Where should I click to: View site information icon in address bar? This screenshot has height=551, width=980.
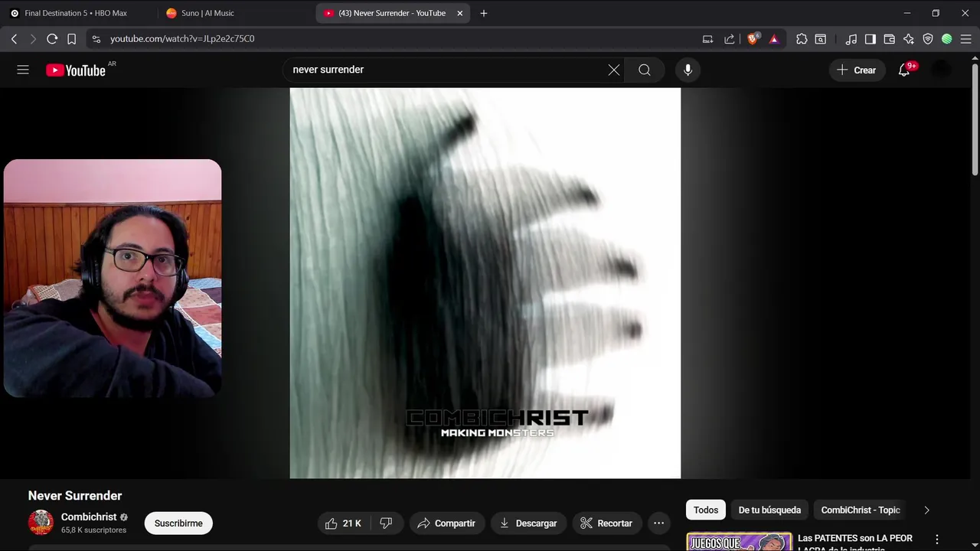coord(96,38)
